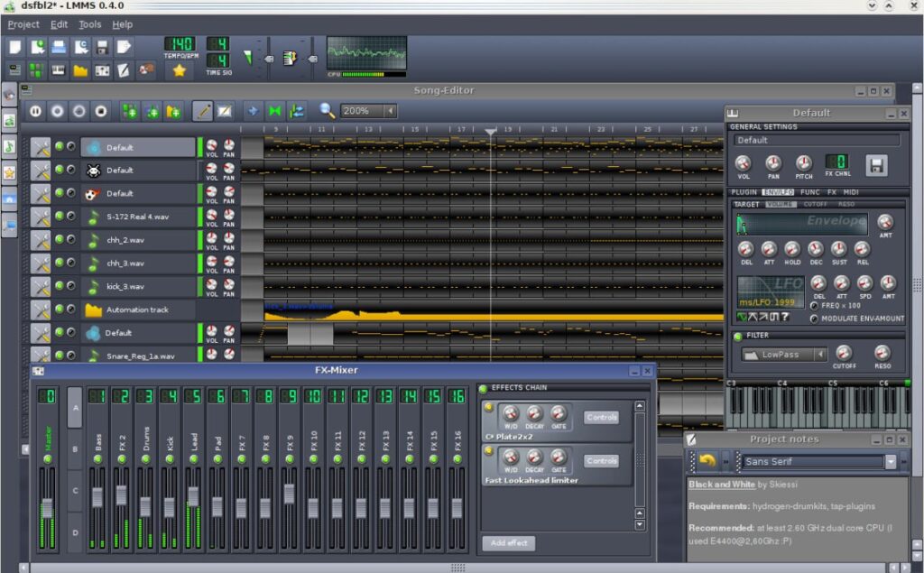
Task: Open Controls for Fast Lookahead limiter
Action: coord(602,461)
